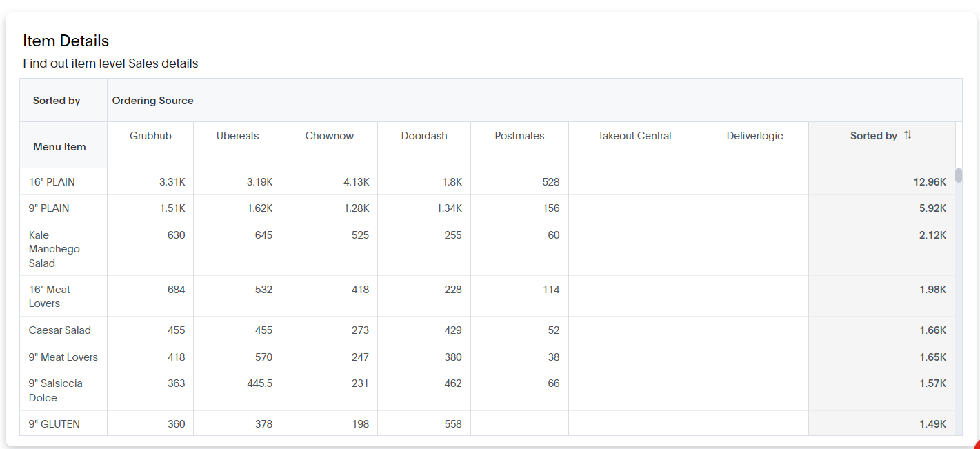Click the 1.28K Chownow value
The width and height of the screenshot is (980, 449).
point(357,208)
